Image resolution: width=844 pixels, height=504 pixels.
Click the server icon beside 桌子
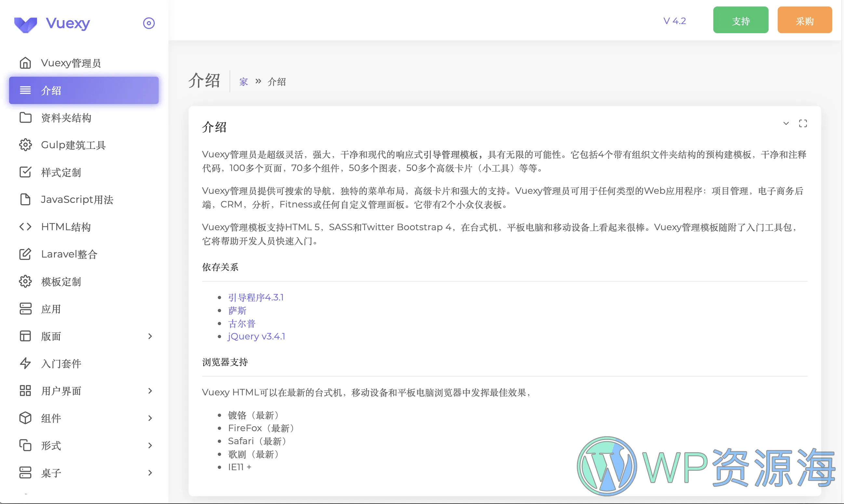[x=25, y=473]
